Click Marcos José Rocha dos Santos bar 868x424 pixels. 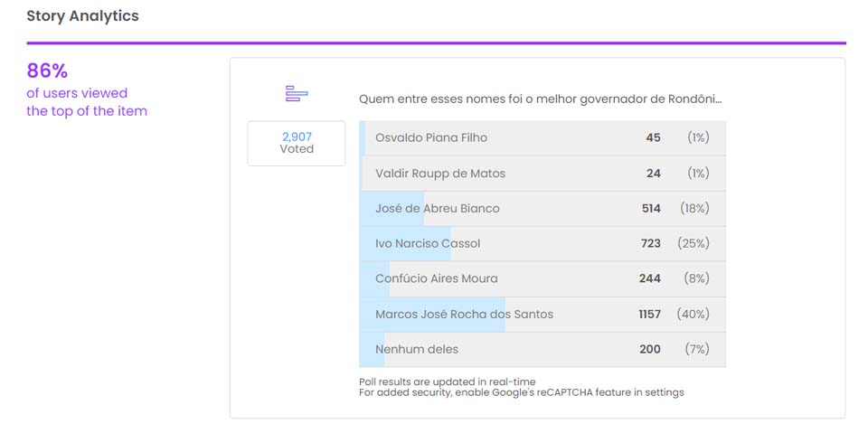(542, 315)
